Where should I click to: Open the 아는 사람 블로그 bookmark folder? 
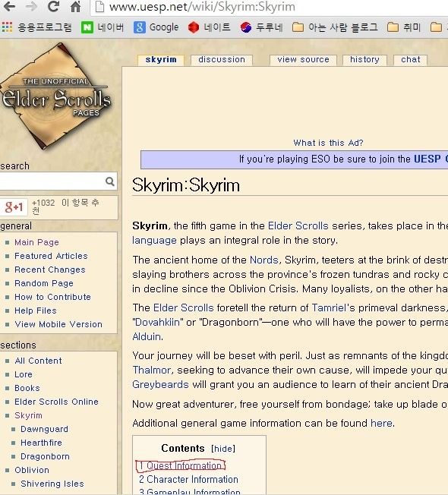coord(335,27)
